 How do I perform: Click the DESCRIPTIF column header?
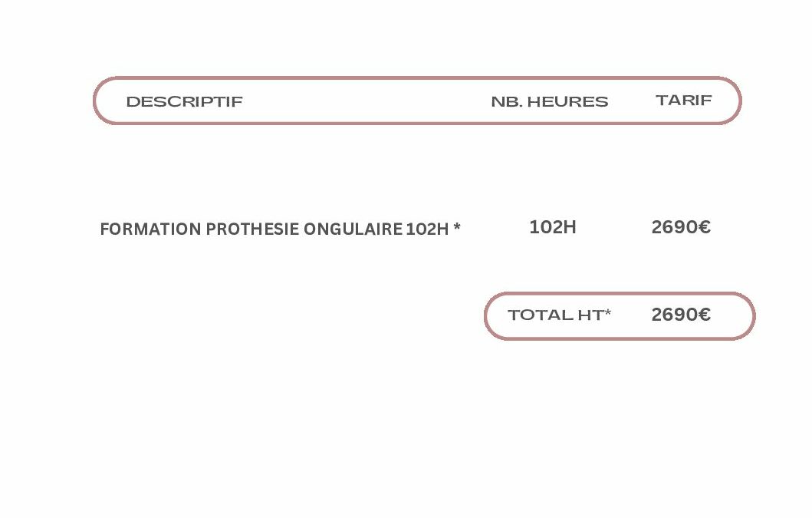click(x=184, y=101)
